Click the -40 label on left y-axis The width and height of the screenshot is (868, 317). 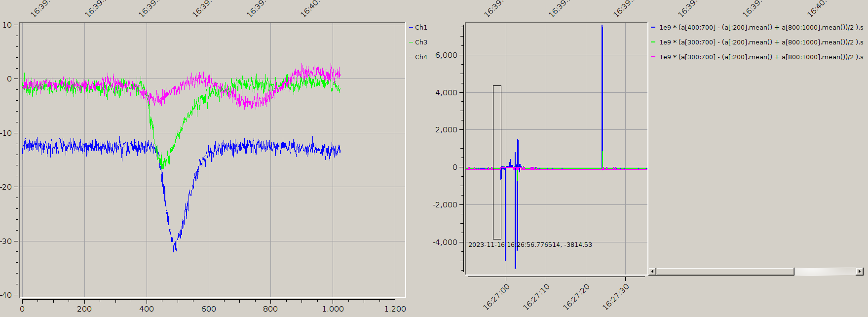pyautogui.click(x=7, y=295)
